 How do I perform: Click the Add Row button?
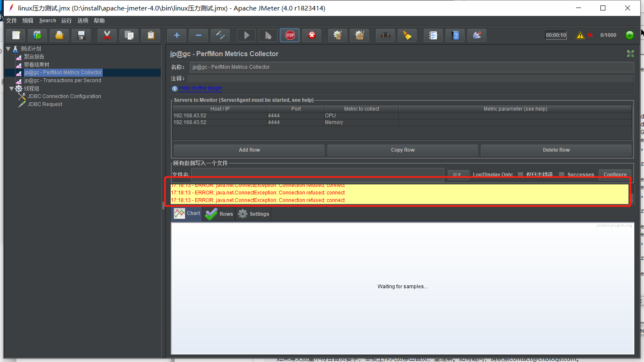(x=249, y=150)
